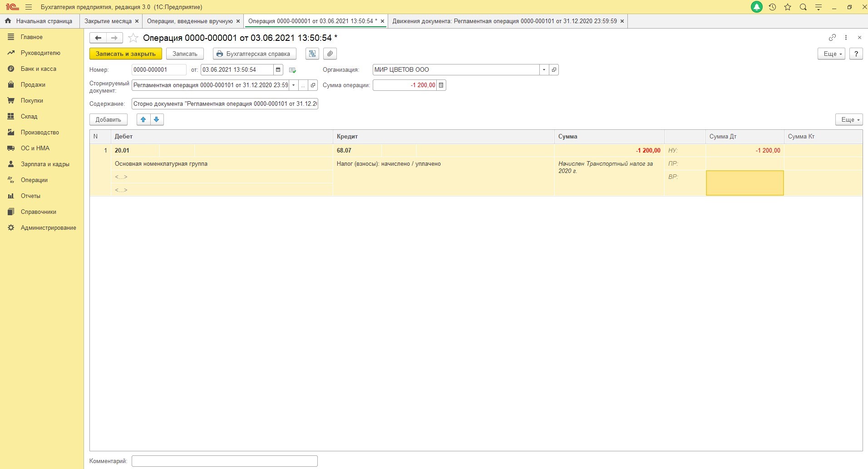Open the calendar picker for the date field
Screen dimensions: 868x469
click(278, 70)
